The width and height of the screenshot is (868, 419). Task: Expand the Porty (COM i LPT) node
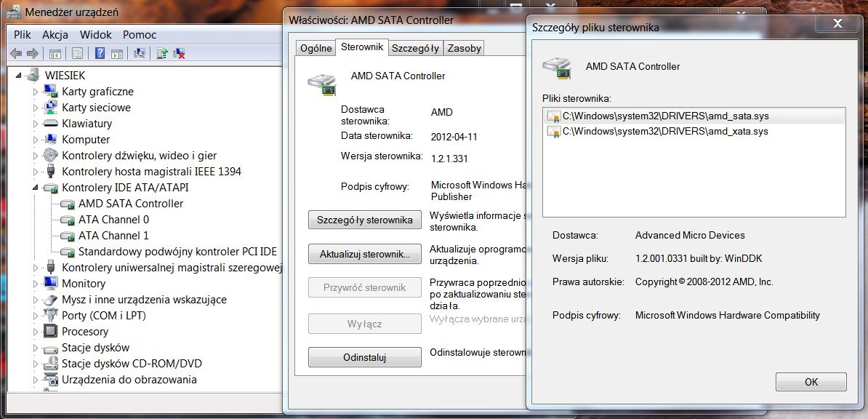tap(36, 316)
